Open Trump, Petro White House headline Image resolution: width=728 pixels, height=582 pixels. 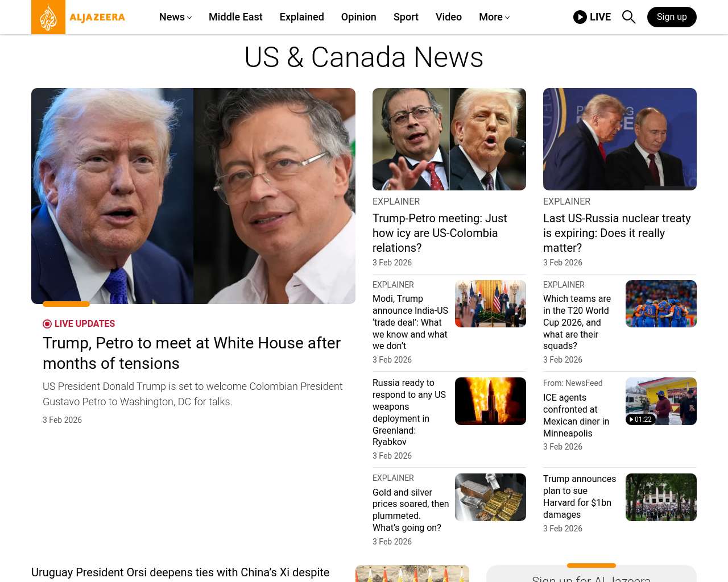(x=192, y=353)
